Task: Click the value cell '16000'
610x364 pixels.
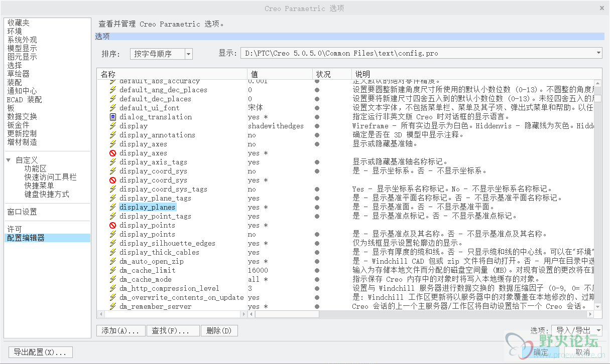Action: (x=258, y=270)
